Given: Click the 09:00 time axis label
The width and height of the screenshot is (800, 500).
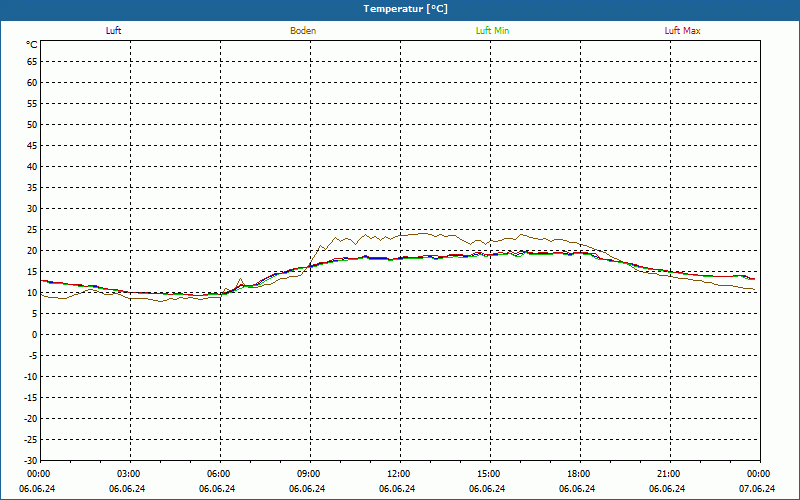Looking at the screenshot, I should coord(309,474).
